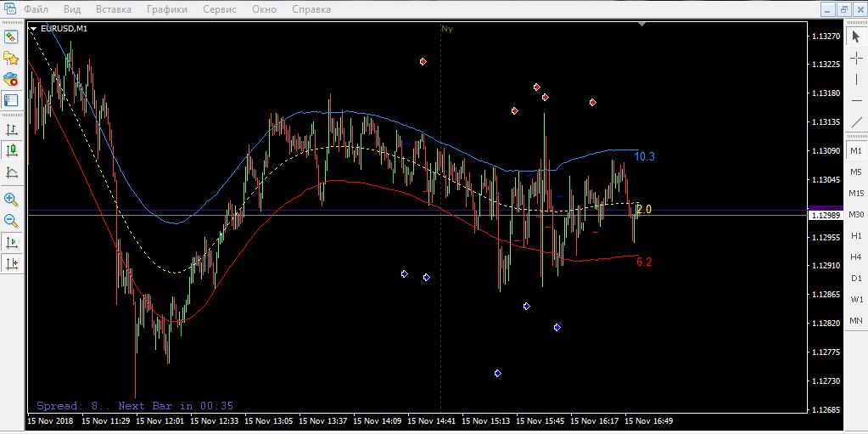This screenshot has height=434, width=868.
Task: Click the grey chart shift triangle marker
Action: coord(641,25)
